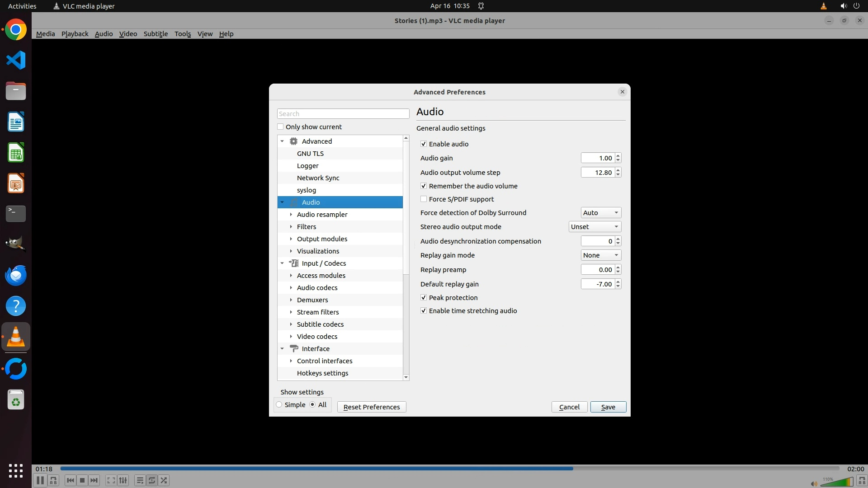Open the Tools menu
Viewport: 868px width, 488px height.
pos(182,34)
